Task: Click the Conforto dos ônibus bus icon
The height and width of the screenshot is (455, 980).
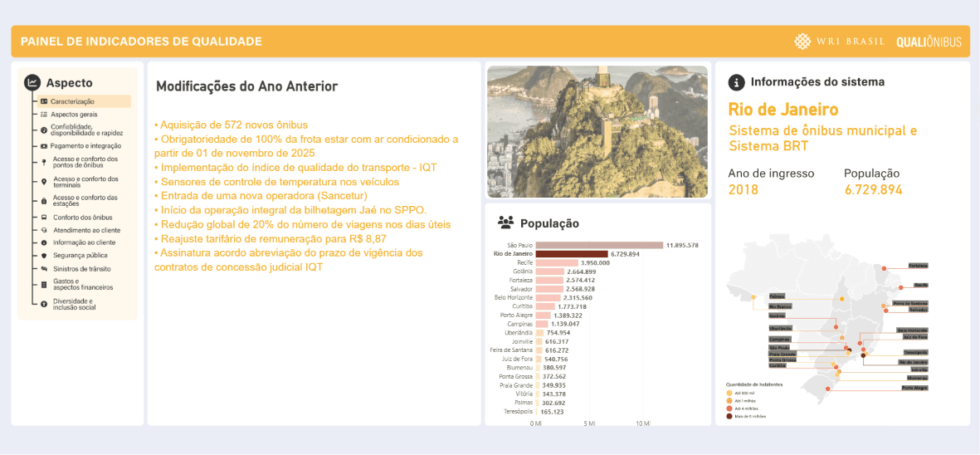Action: [44, 218]
